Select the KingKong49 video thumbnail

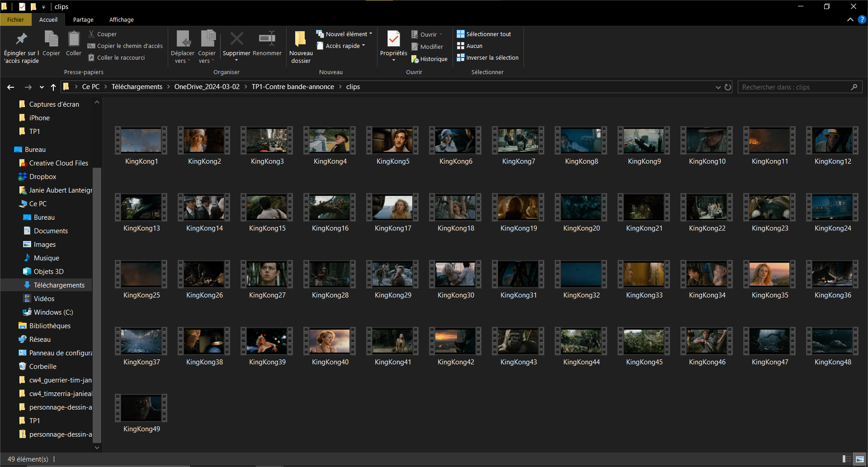141,407
